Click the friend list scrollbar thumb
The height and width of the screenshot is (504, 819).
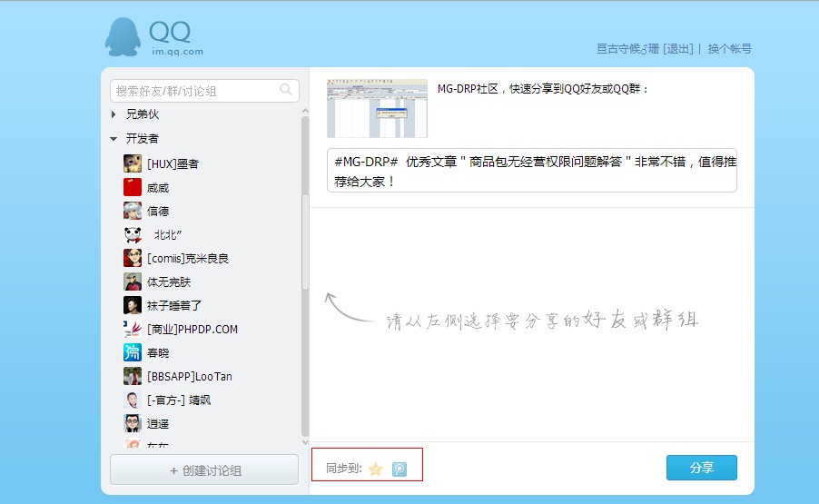tap(305, 242)
